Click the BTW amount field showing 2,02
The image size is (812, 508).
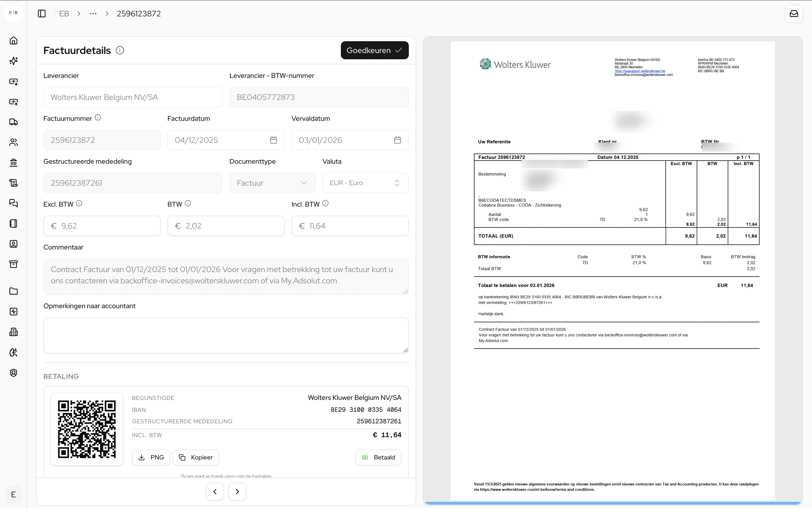[226, 226]
